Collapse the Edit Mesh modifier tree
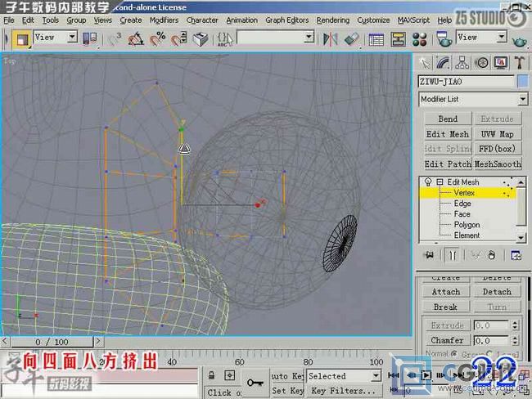The width and height of the screenshot is (532, 399). tap(440, 182)
